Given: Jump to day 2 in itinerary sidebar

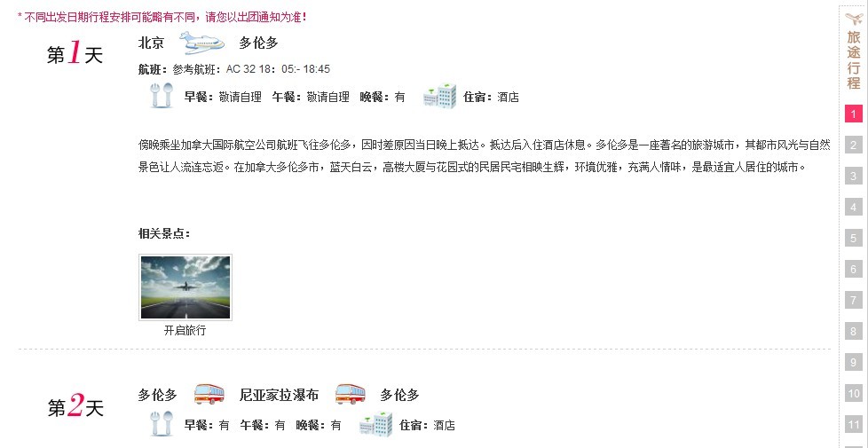Looking at the screenshot, I should (854, 145).
